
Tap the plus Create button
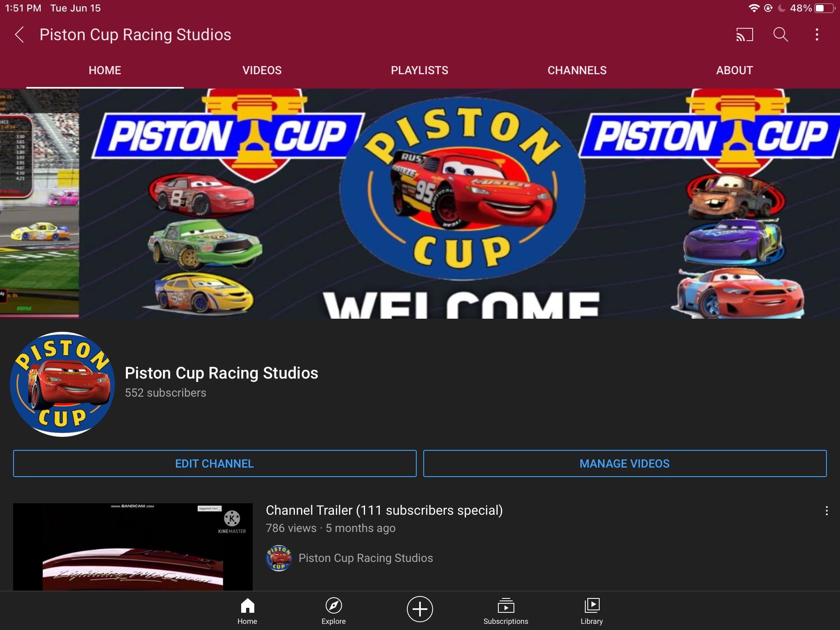pos(420,609)
